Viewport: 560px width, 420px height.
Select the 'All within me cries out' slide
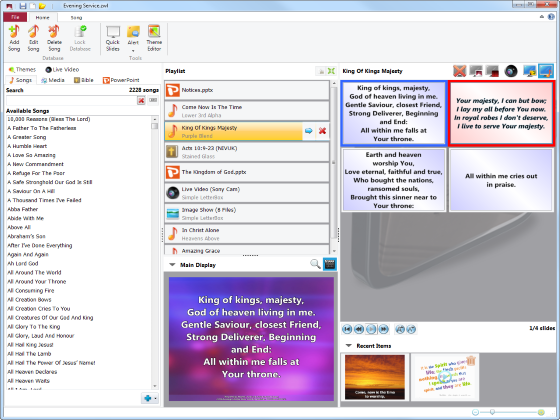pyautogui.click(x=501, y=180)
